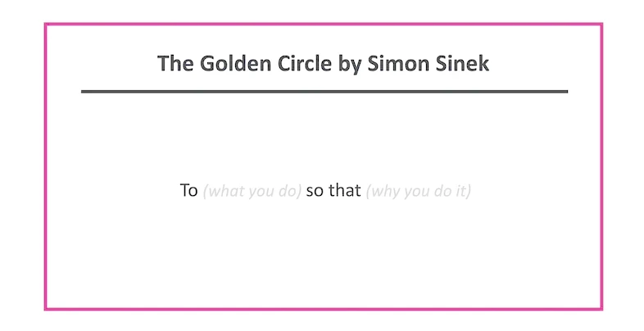644x331 pixels.
Task: Click the '(what you do)' placeholder text
Action: 252,191
